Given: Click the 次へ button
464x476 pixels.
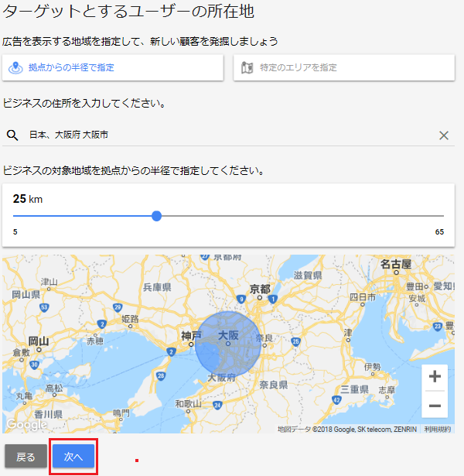Looking at the screenshot, I should coord(73,457).
